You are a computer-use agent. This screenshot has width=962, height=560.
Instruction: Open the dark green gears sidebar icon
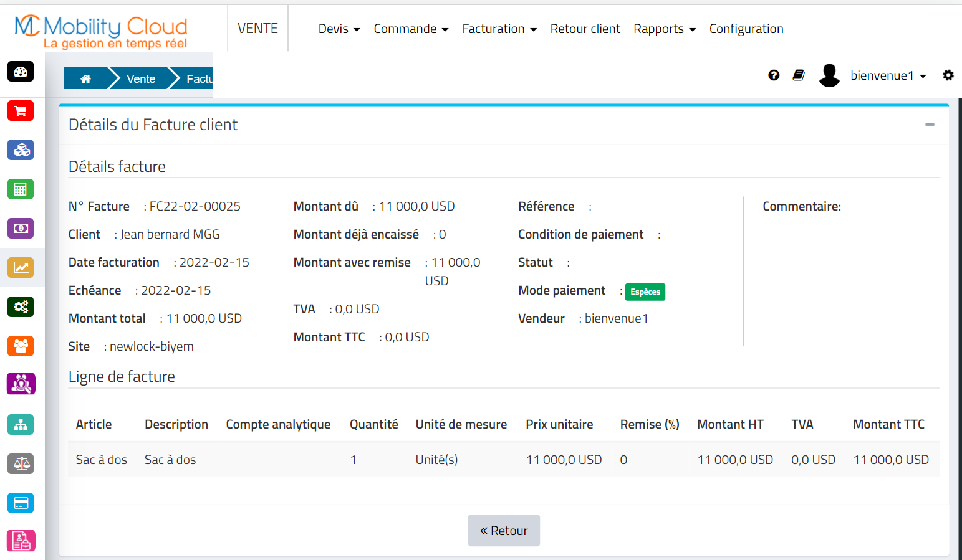[21, 307]
